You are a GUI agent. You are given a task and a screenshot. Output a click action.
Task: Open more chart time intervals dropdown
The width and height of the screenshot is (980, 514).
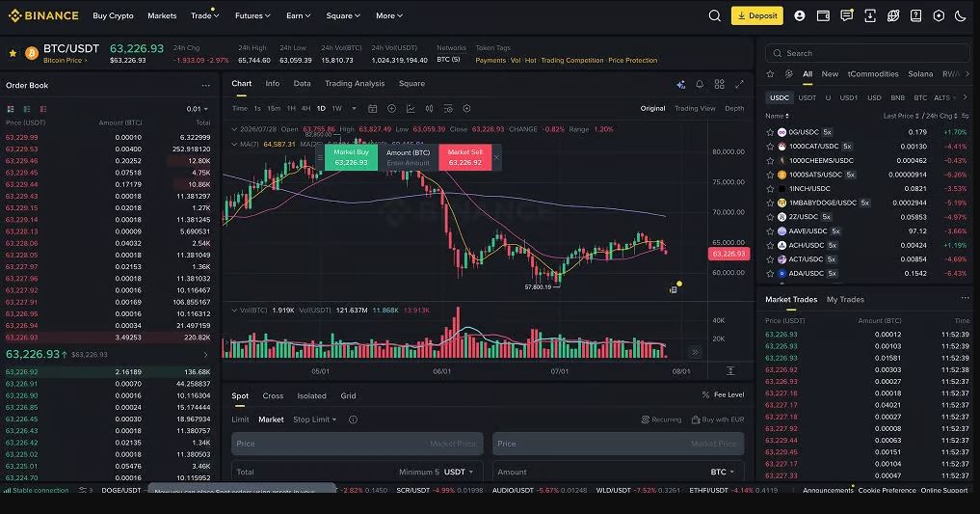pos(354,109)
